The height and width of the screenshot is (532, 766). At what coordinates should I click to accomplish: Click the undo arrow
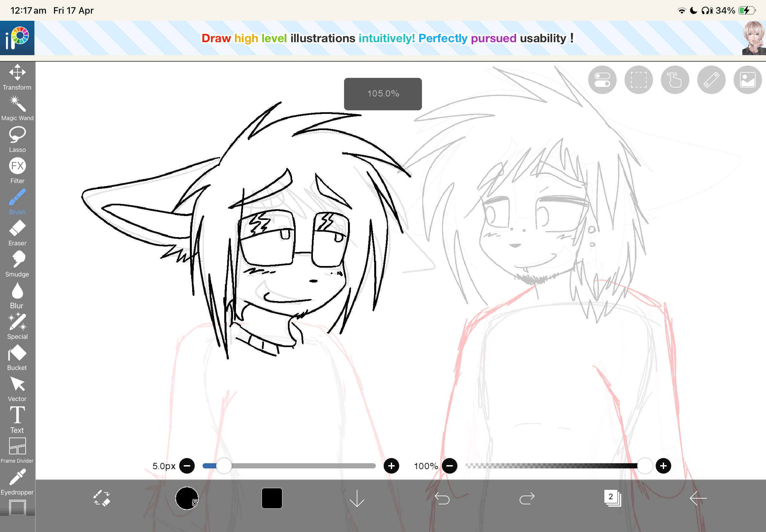(x=442, y=498)
